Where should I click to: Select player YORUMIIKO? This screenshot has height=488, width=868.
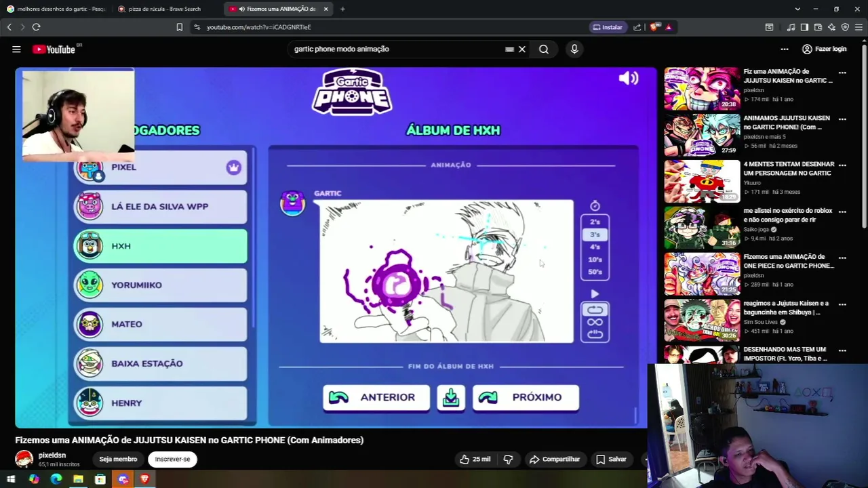(x=161, y=285)
